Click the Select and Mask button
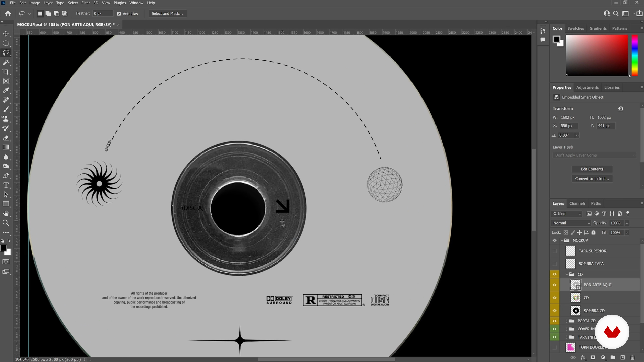Image resolution: width=644 pixels, height=362 pixels. point(167,13)
